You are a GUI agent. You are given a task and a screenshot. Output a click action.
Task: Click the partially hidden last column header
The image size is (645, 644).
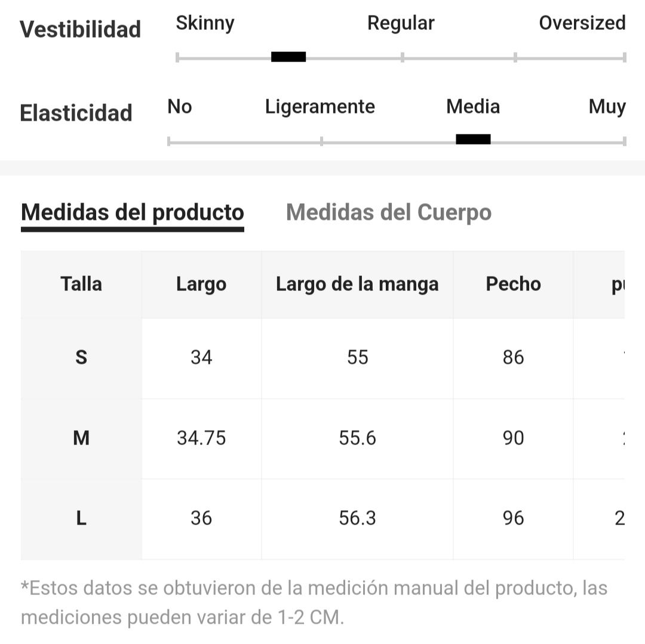(600, 284)
